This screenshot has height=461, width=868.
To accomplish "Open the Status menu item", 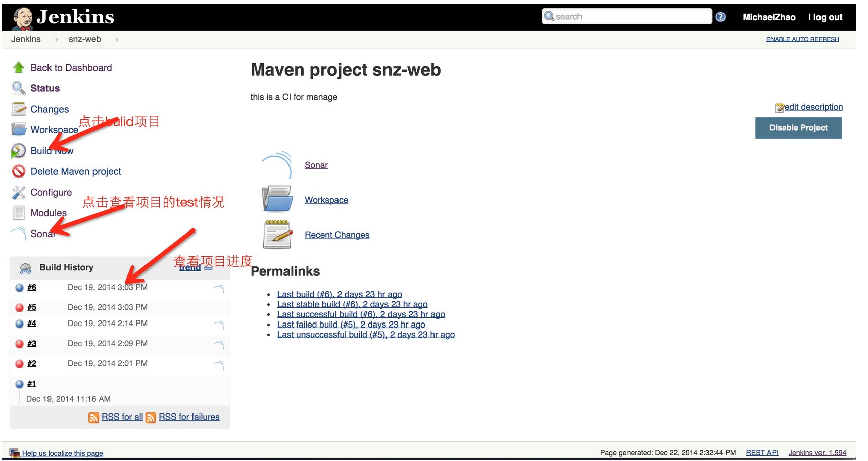I will click(45, 88).
